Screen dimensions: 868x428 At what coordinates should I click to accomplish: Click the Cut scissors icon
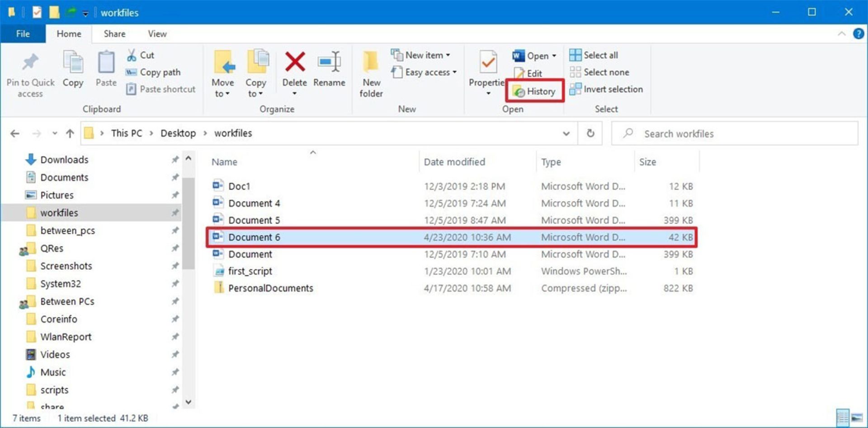coord(132,55)
